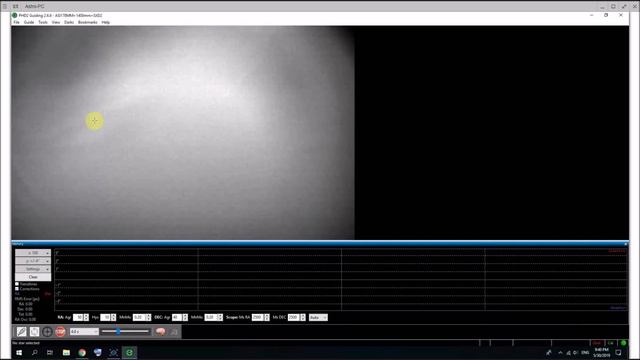Viewport: 640px width, 360px height.
Task: Click the Dark indicator in status bar
Action: pos(597,343)
